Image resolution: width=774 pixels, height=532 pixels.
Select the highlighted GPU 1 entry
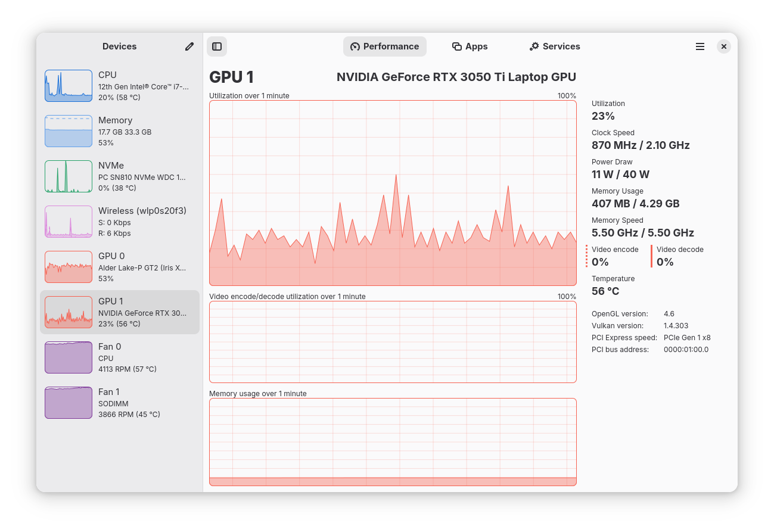pyautogui.click(x=119, y=312)
